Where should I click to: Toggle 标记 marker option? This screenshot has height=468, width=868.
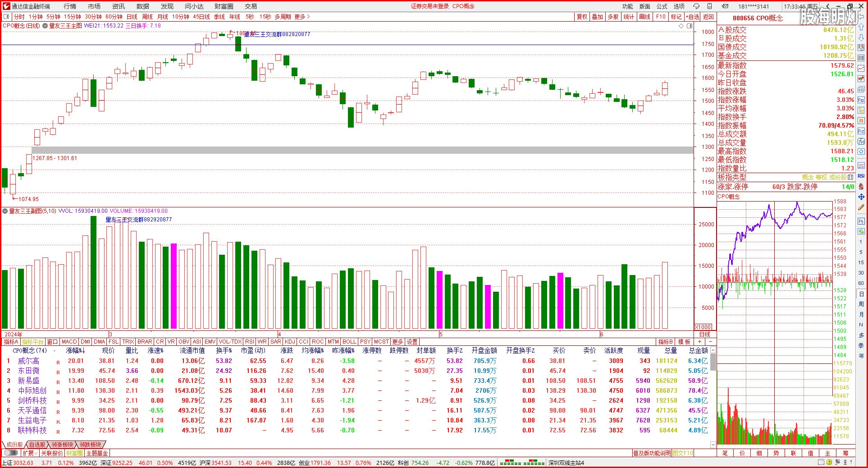(676, 17)
